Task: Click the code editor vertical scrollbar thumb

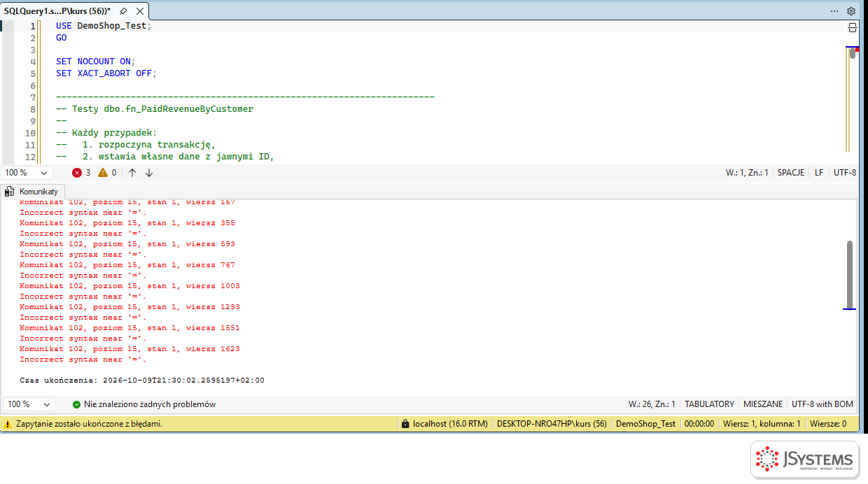Action: tap(853, 53)
